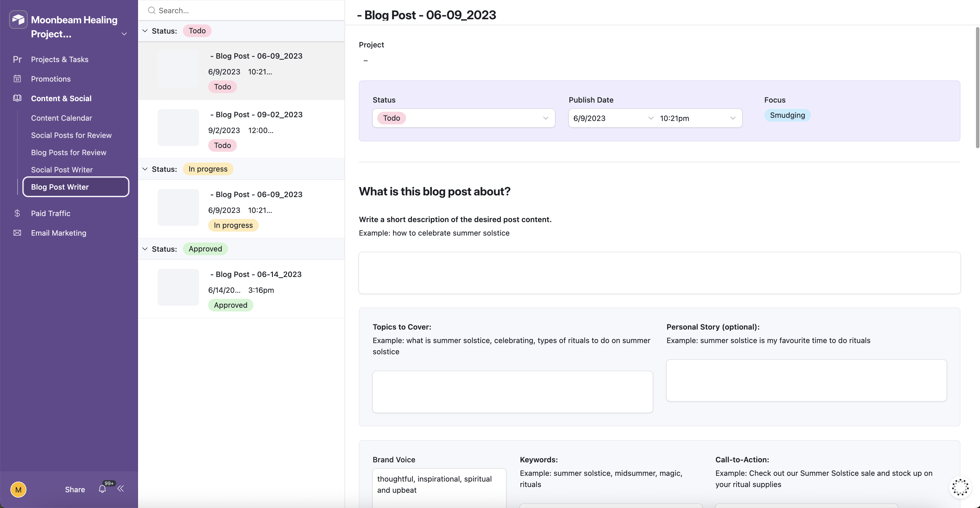Open Email Marketing section
Screen dimensions: 980x508
point(59,233)
